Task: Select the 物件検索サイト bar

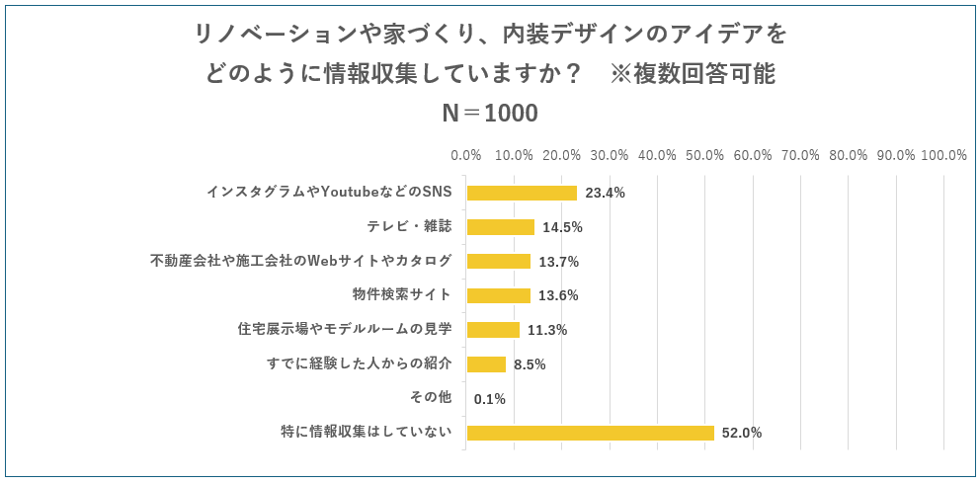Action: [x=498, y=295]
